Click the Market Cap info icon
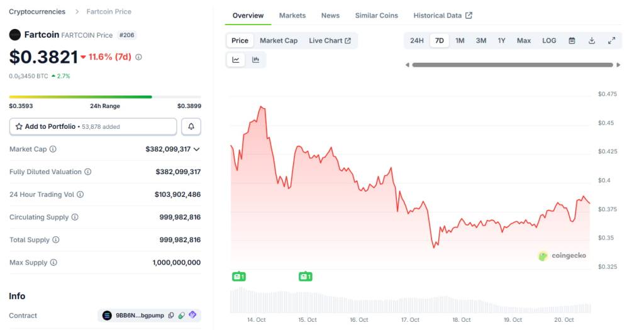The image size is (644, 330). click(53, 149)
